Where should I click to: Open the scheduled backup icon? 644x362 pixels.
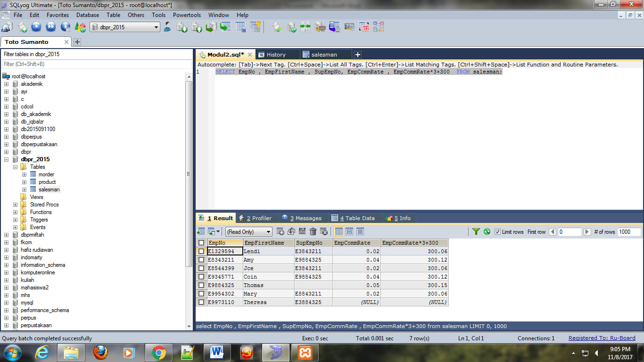335,27
